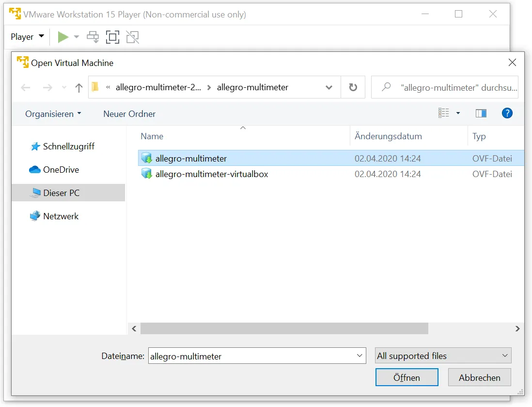Open the blue help question mark icon
Screen dimensions: 532x407
507,114
